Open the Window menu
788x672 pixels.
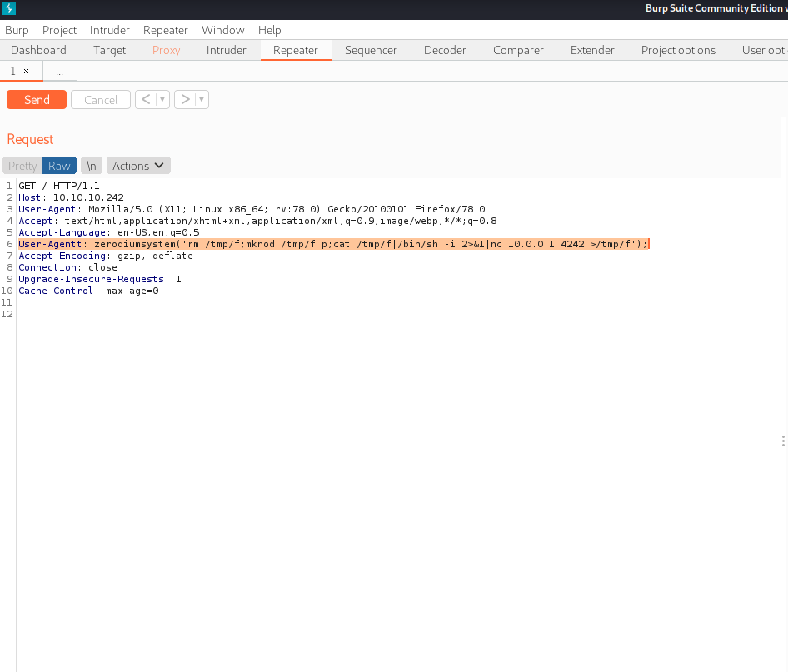coord(222,30)
